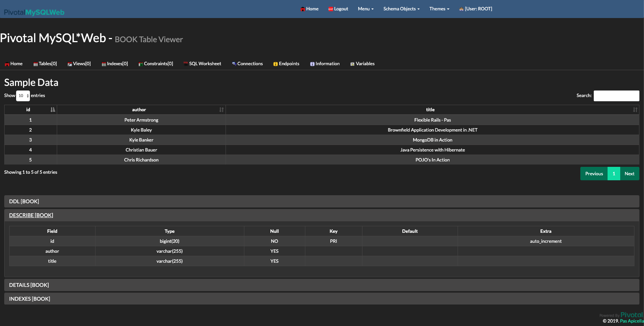Click the Indexes[0] icon

(x=104, y=64)
